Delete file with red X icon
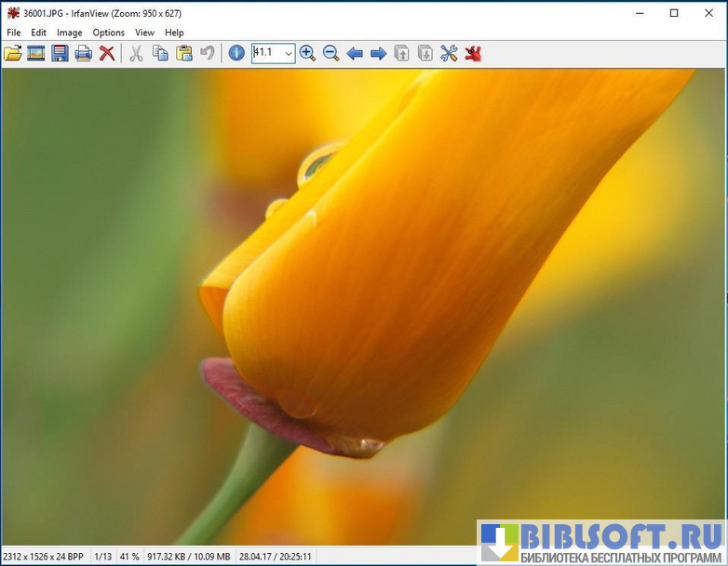This screenshot has width=728, height=566. (x=107, y=53)
